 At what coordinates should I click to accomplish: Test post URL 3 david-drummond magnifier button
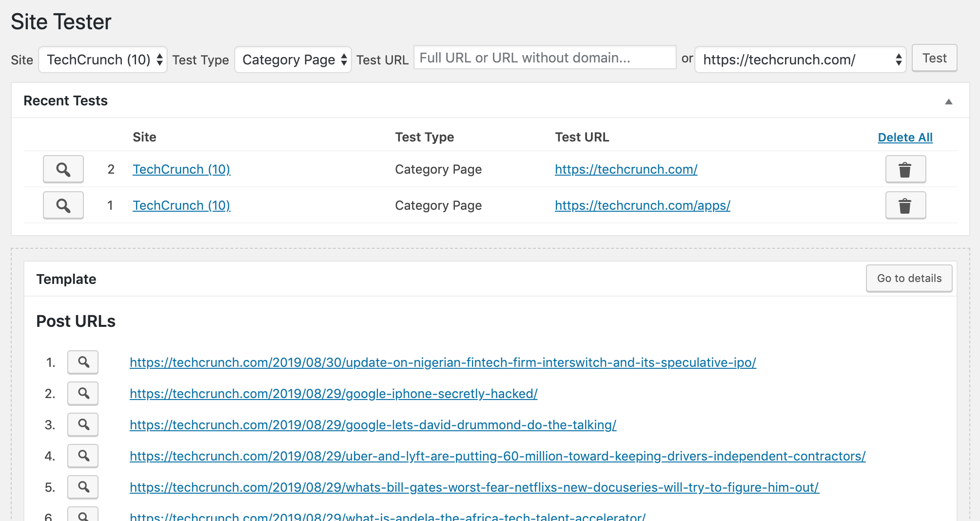click(x=83, y=425)
